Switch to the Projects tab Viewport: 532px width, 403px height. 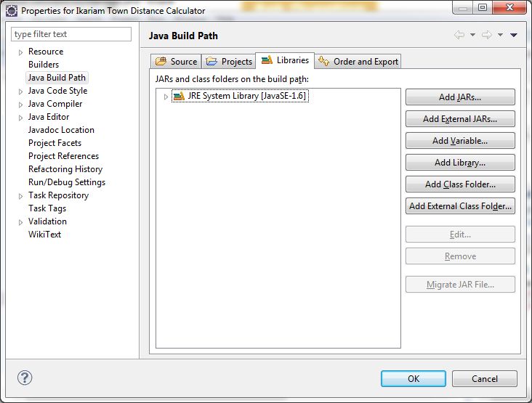point(229,61)
